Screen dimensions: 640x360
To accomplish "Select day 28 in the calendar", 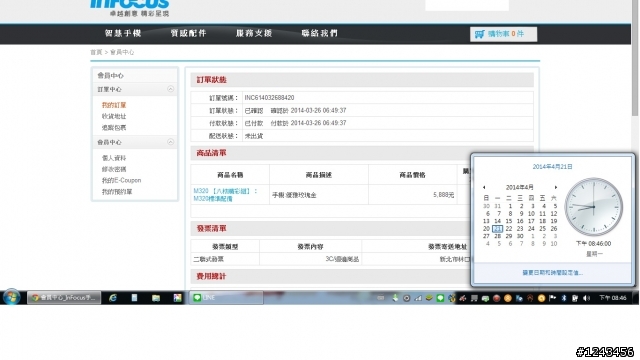I will (497, 236).
